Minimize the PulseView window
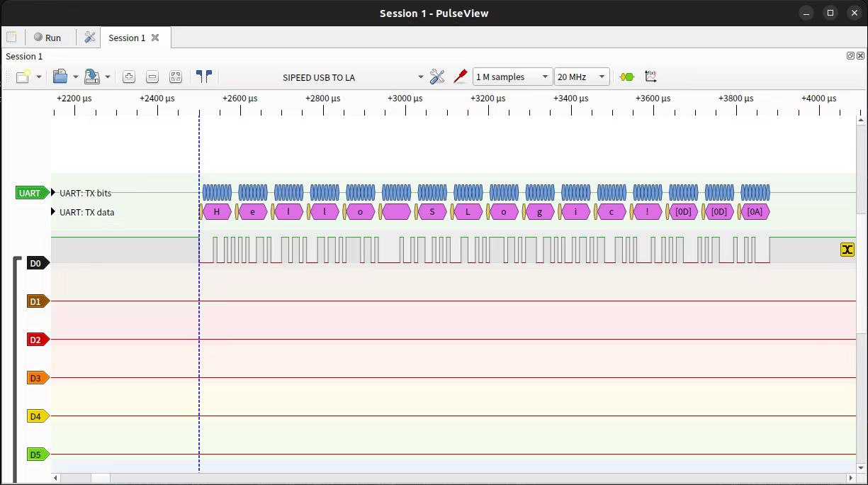 point(806,13)
